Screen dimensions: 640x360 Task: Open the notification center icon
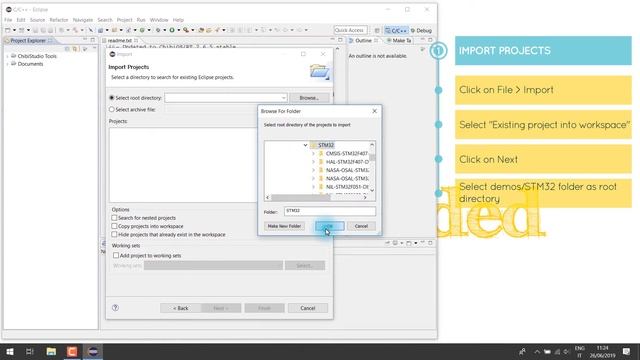627,351
